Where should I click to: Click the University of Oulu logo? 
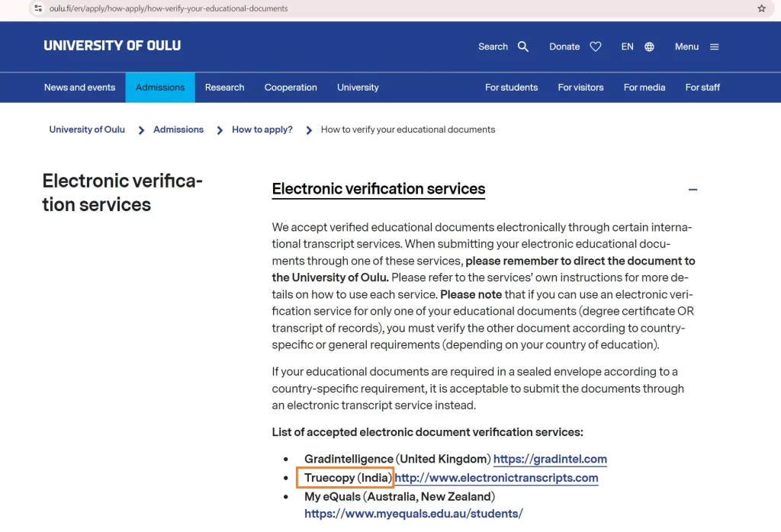112,46
